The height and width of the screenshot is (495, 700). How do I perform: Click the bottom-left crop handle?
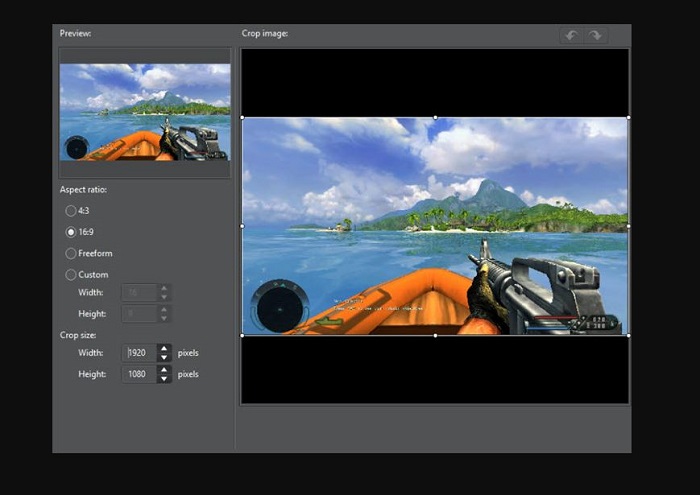[x=242, y=335]
